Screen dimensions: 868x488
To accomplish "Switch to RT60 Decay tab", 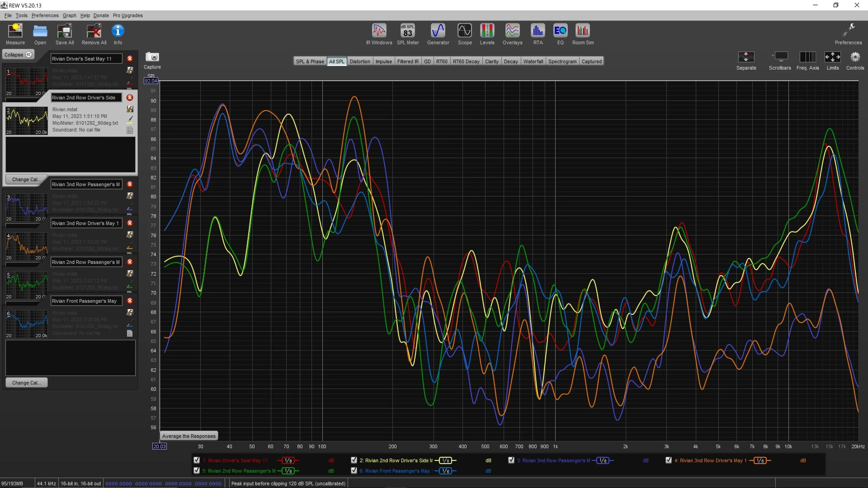I will tap(466, 61).
